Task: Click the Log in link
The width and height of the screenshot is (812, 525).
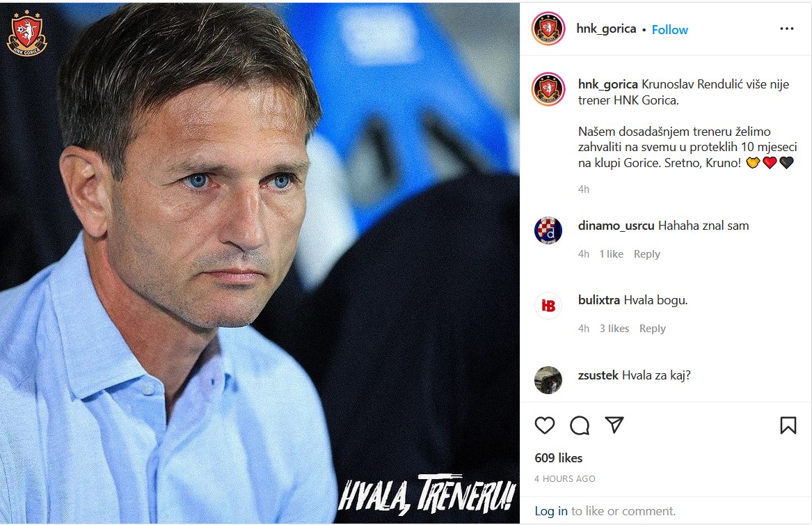Action: 551,511
